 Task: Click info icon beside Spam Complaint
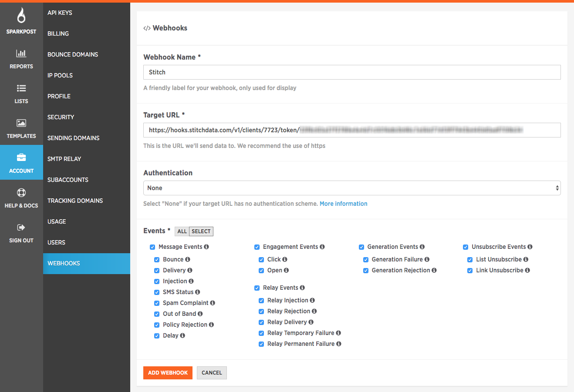pyautogui.click(x=212, y=302)
